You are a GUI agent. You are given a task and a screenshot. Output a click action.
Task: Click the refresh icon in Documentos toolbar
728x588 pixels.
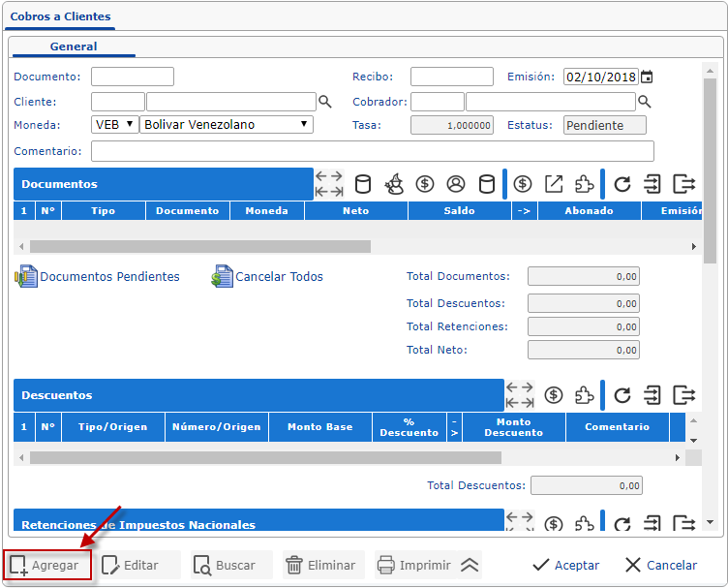coord(622,184)
